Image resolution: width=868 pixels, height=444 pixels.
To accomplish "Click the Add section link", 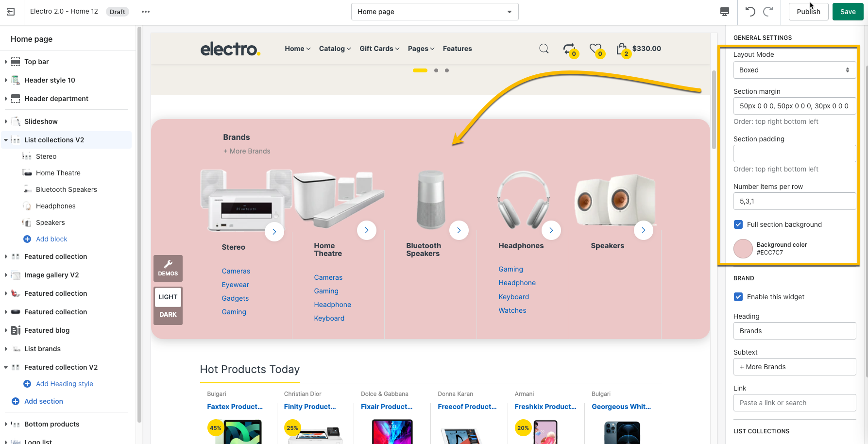I will coord(44,401).
